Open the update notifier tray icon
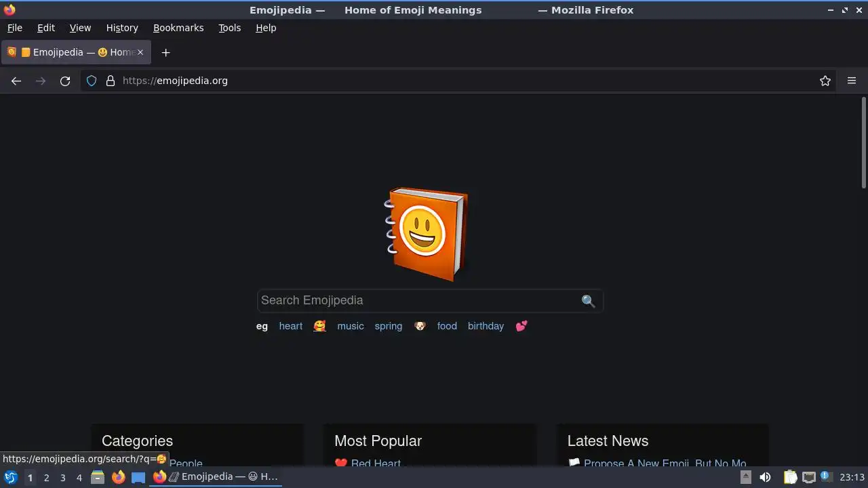 click(826, 476)
